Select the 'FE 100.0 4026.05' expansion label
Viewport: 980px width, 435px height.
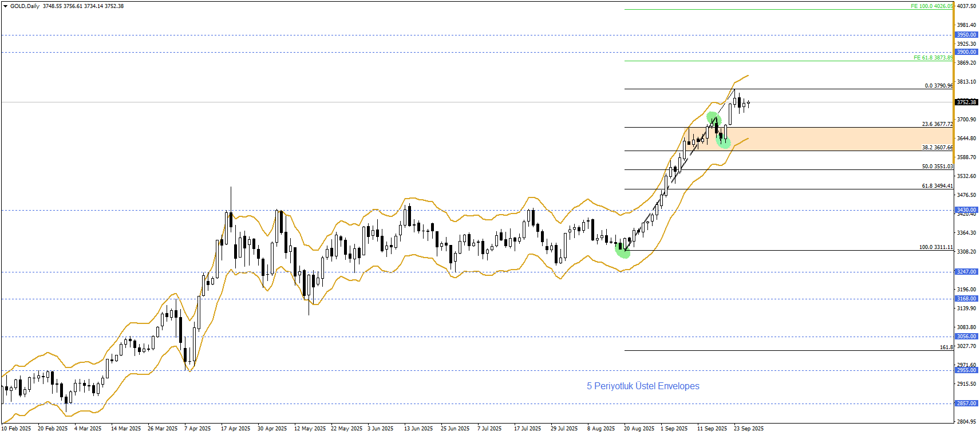click(x=932, y=6)
